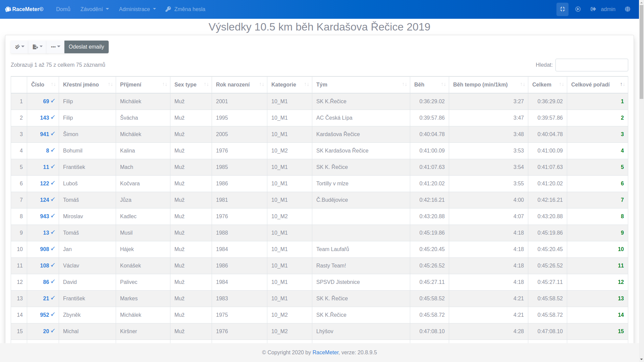
Task: Log out via the admin sign-out icon
Action: (x=593, y=9)
